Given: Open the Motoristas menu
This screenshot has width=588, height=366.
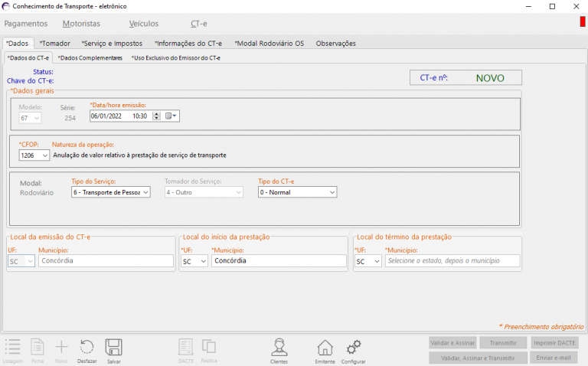Looking at the screenshot, I should [x=81, y=24].
